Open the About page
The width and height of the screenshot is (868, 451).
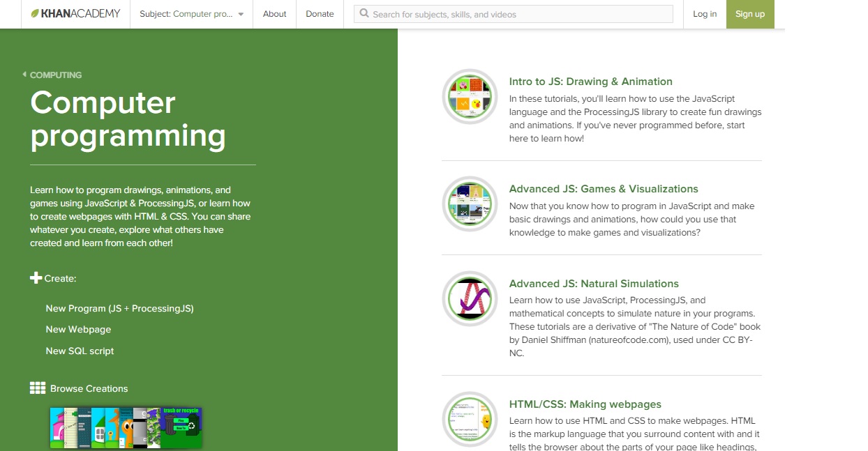coord(274,14)
